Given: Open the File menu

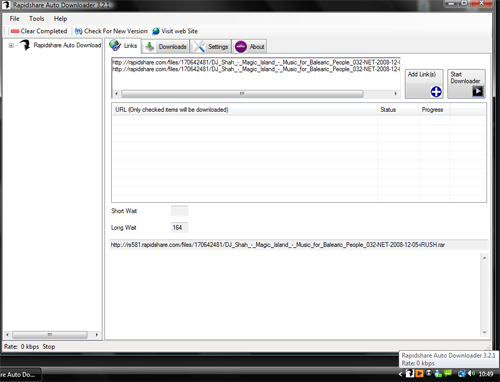Looking at the screenshot, I should [x=14, y=19].
